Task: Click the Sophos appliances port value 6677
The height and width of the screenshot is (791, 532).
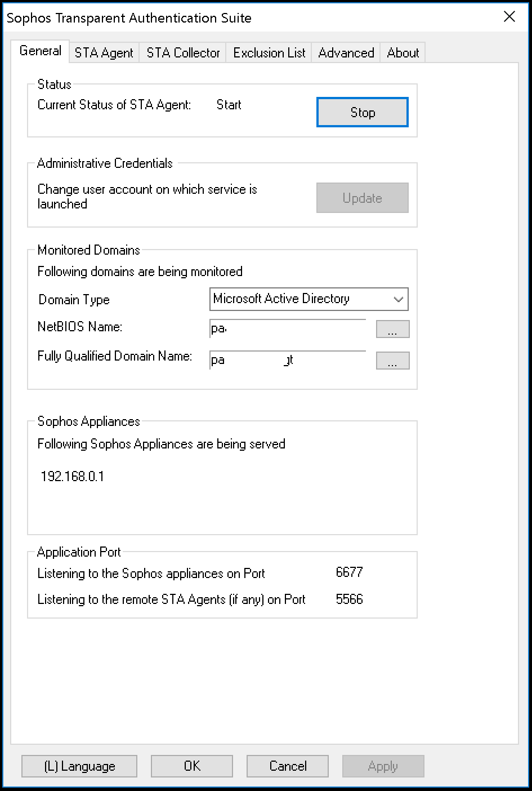Action: [349, 572]
